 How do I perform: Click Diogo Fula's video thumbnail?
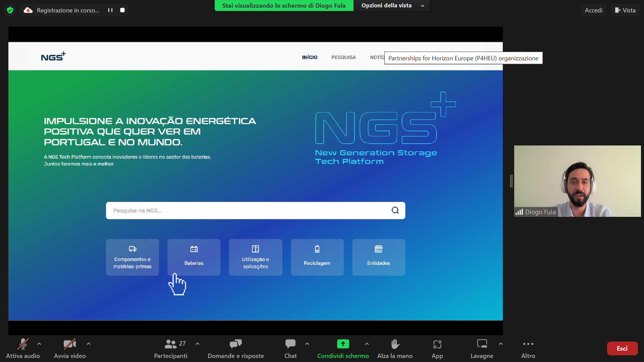[578, 181]
